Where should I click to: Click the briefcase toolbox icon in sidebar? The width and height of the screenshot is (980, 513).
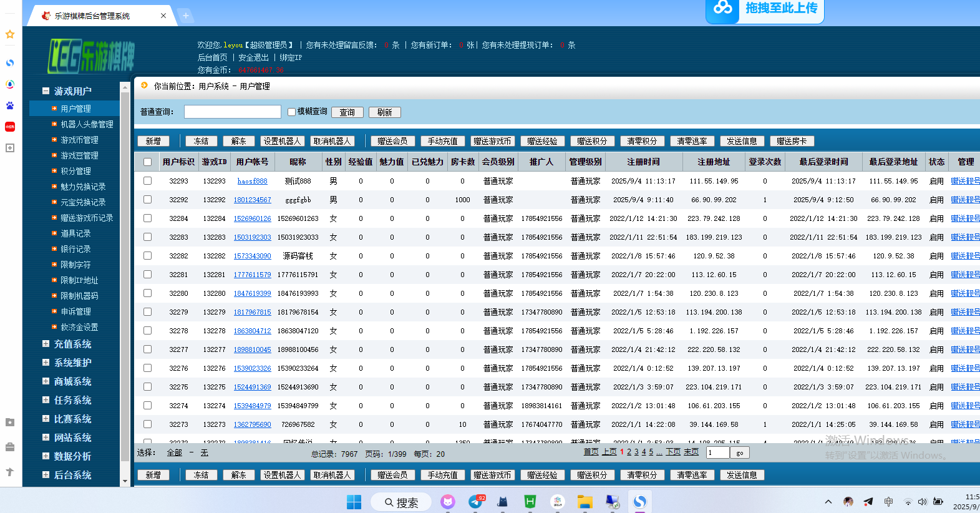pyautogui.click(x=10, y=447)
